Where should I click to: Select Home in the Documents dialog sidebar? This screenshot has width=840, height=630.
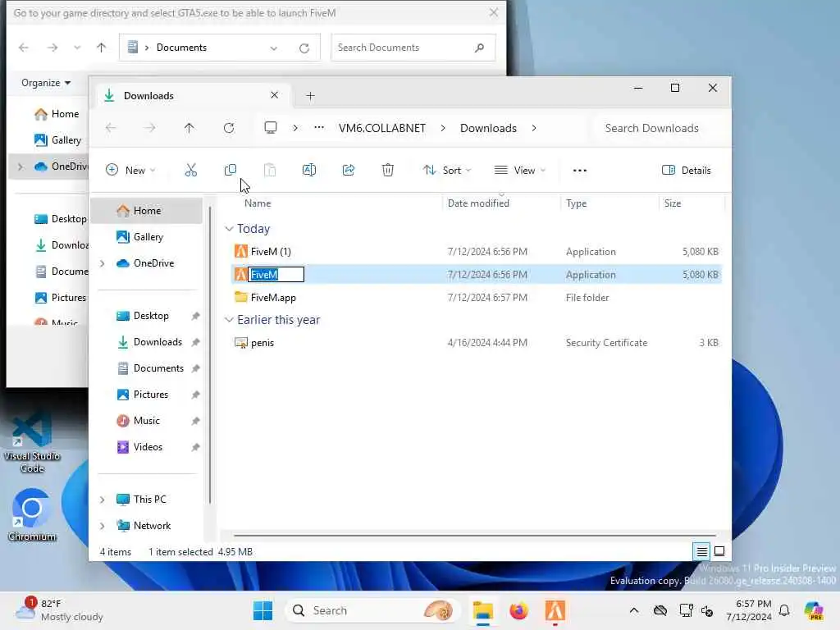coord(57,114)
